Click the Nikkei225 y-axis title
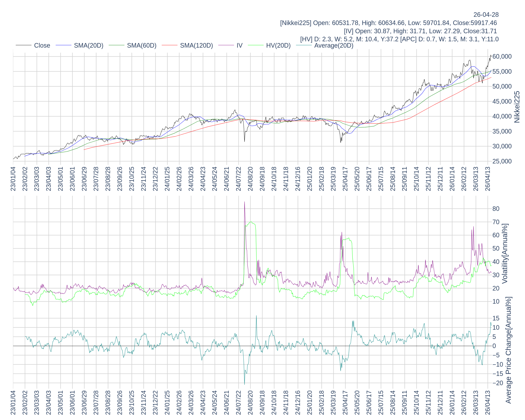Viewport: 525px width, 420px height. click(x=517, y=107)
